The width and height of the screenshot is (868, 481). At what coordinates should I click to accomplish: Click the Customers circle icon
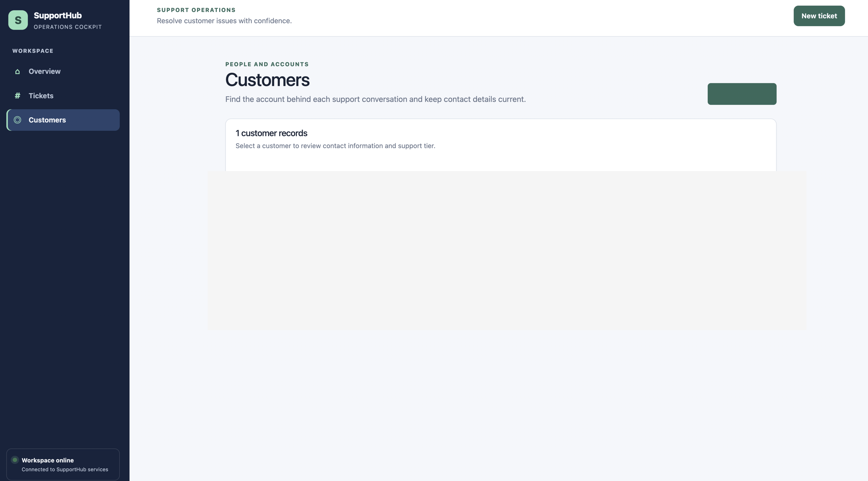click(x=17, y=120)
